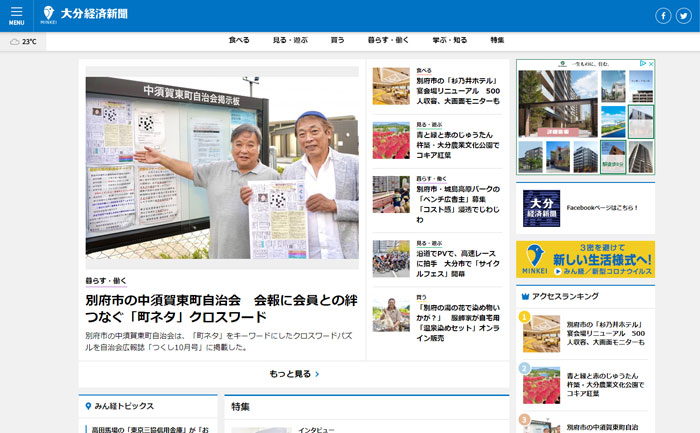Screen dimensions: 700x433
Task: Click the もっと見る button
Action: pos(294,374)
